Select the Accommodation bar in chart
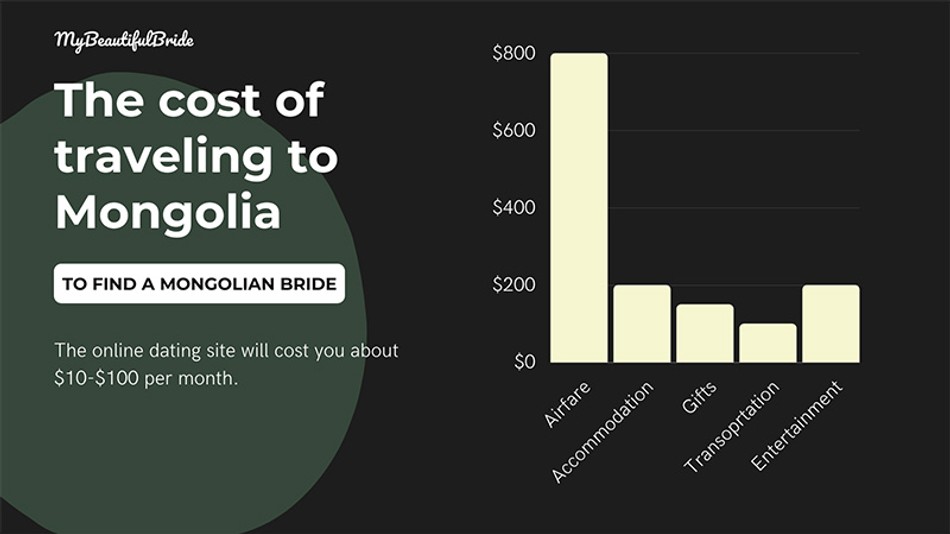Viewport: 950px width, 534px height. (642, 324)
